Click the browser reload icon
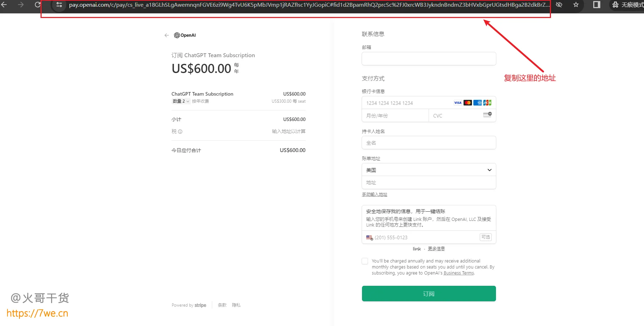The image size is (644, 326). point(38,5)
